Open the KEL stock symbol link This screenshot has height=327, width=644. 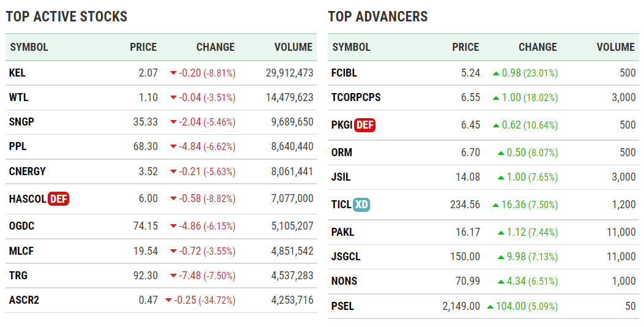(x=17, y=73)
